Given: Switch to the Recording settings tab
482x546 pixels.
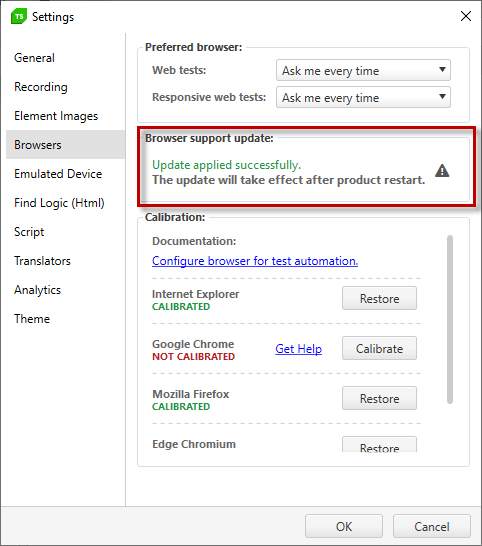Looking at the screenshot, I should click(40, 87).
